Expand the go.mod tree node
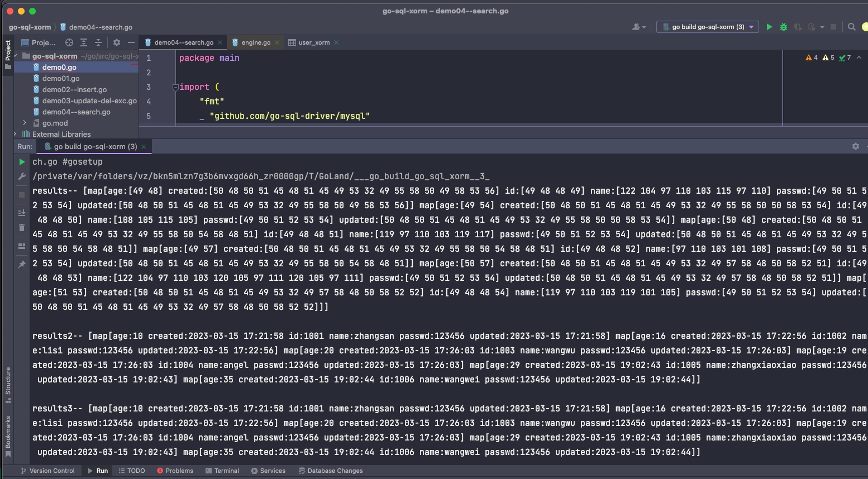Screen dimensions: 868x479 coord(25,123)
